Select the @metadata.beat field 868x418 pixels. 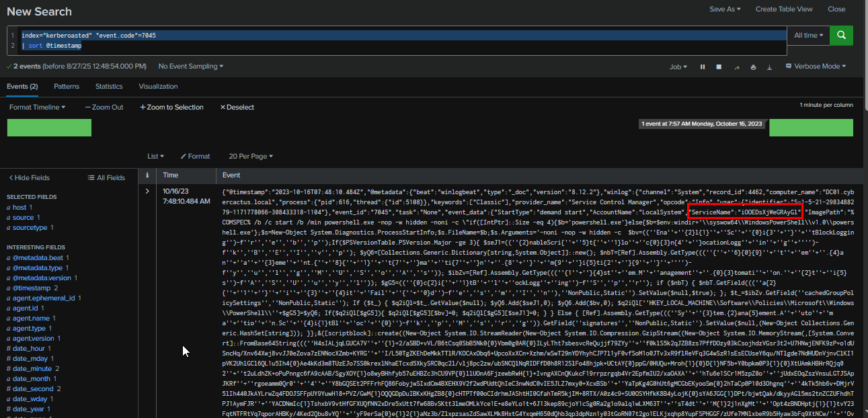coord(38,257)
